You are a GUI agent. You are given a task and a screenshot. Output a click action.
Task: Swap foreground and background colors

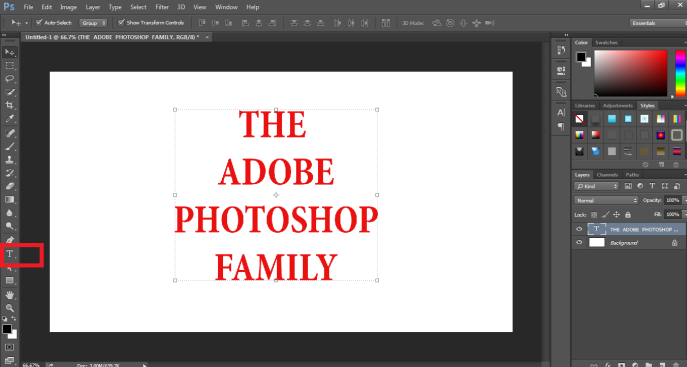tap(14, 318)
